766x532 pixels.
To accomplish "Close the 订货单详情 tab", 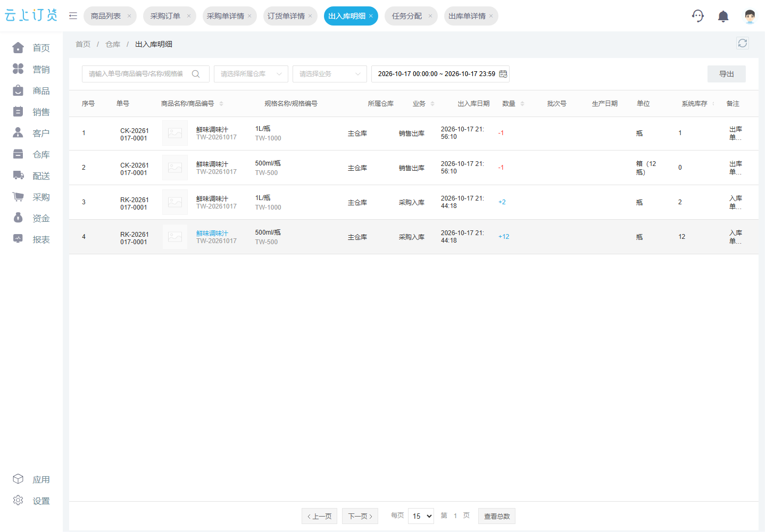I will [310, 16].
